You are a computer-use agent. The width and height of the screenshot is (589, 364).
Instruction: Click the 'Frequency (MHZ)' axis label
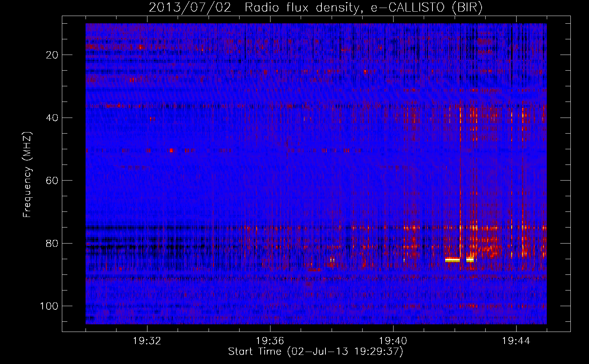pyautogui.click(x=27, y=175)
